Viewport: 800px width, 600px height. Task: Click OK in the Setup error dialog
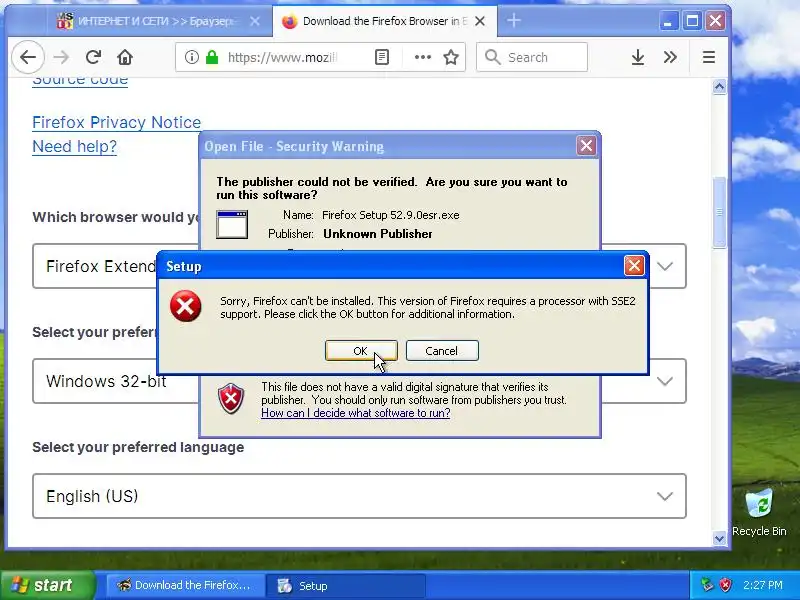(361, 351)
